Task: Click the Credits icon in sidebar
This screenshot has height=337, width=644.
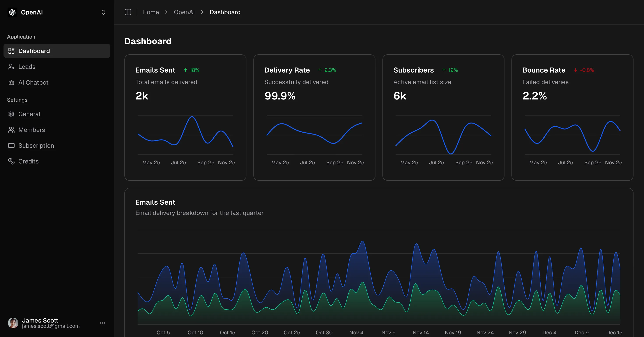Action: [x=11, y=161]
